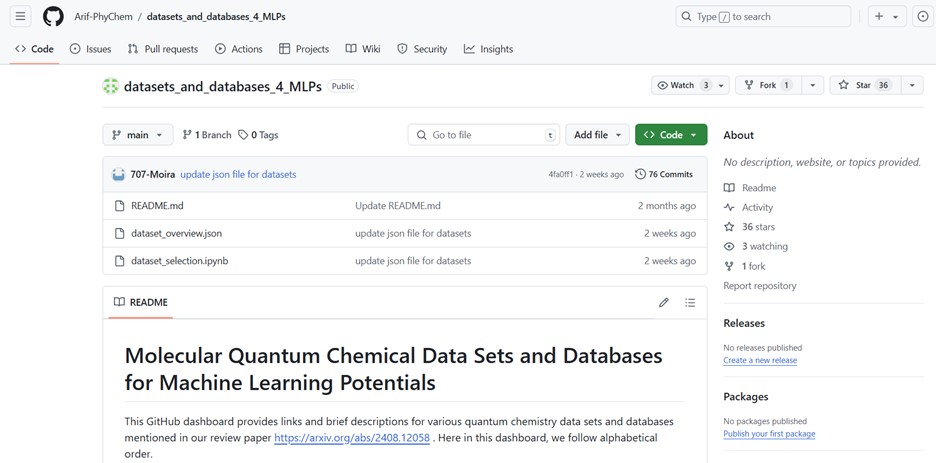Click the 707-Moira username
This screenshot has width=936, height=463.
(153, 174)
